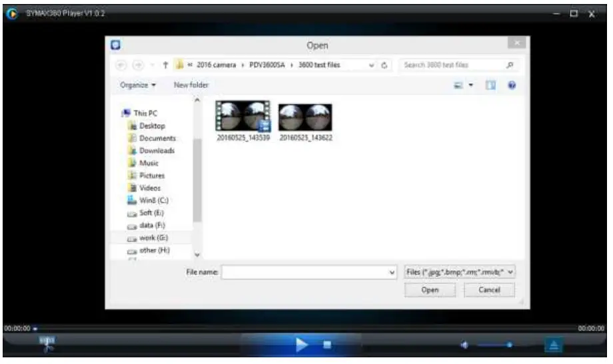This screenshot has width=613, height=364.
Task: Open the file type filter dropdown
Action: pyautogui.click(x=459, y=272)
